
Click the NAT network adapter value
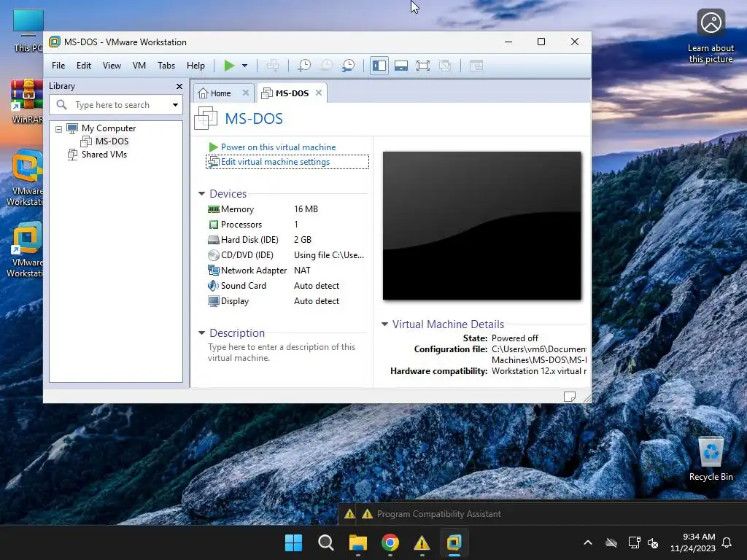point(302,271)
